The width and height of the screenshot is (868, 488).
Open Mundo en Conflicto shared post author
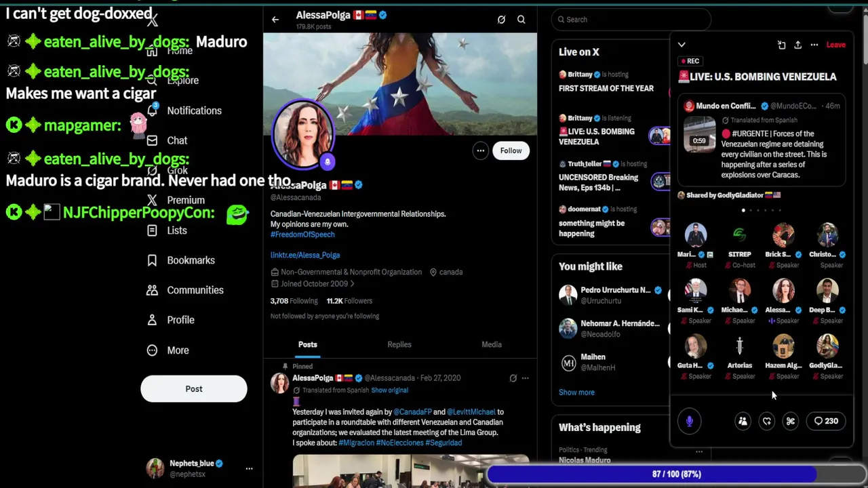pos(725,106)
